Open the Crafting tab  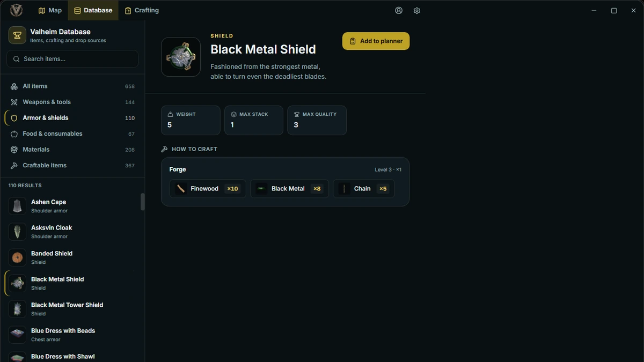click(x=142, y=10)
